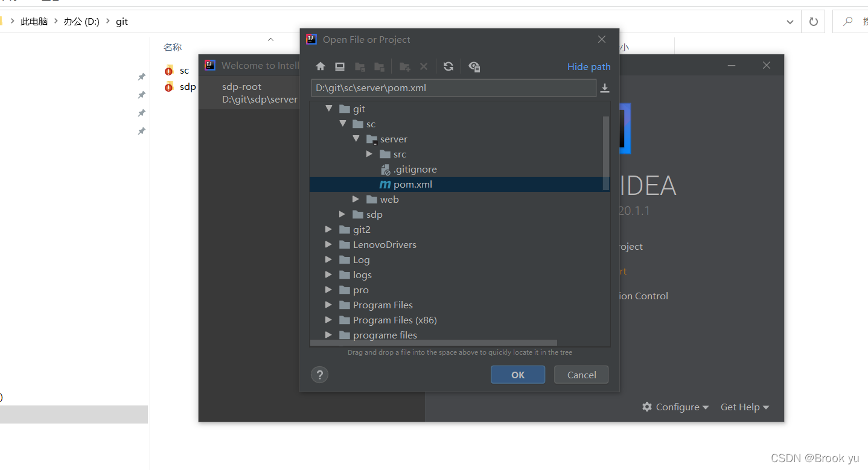
Task: Minimize the Welcome to IntelliJ window
Action: point(732,65)
